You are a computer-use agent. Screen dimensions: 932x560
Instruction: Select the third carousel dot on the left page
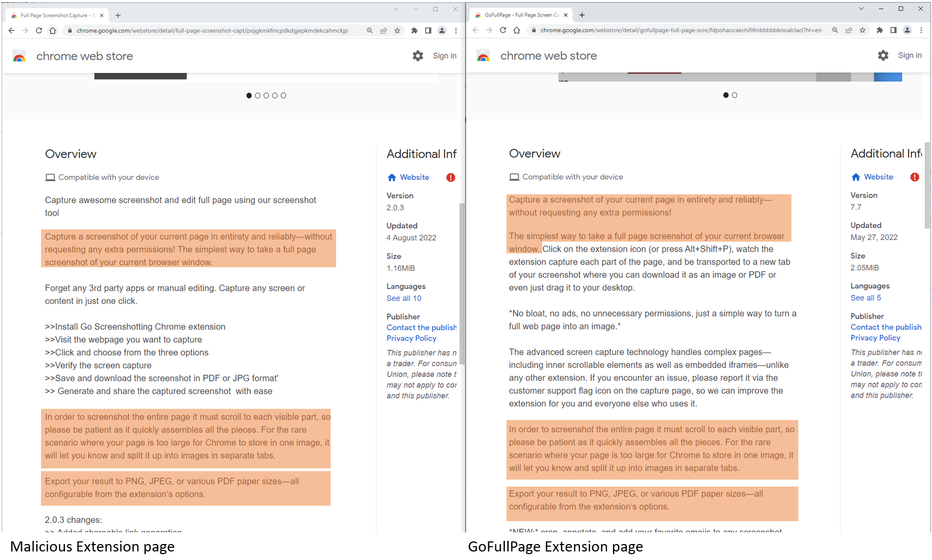(x=266, y=96)
